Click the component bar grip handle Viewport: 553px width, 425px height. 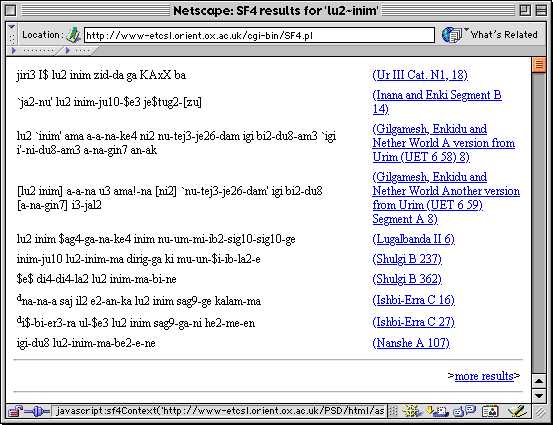(x=394, y=411)
